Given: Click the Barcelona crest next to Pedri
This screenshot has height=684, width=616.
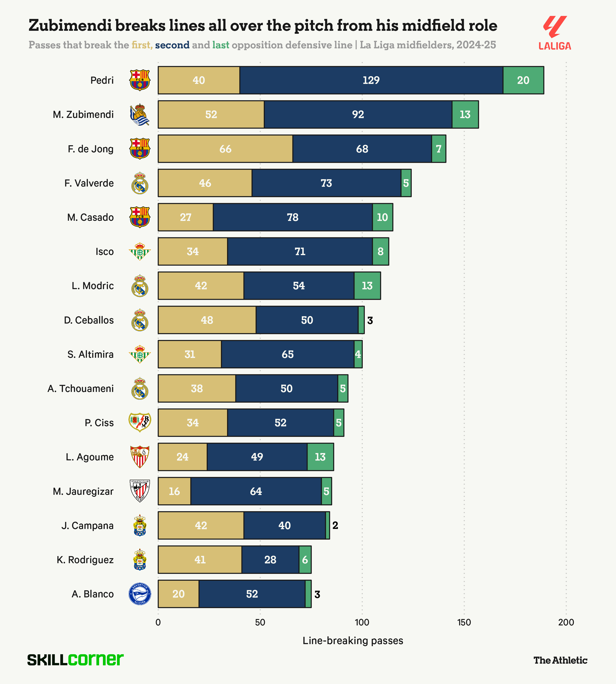Looking at the screenshot, I should click(139, 80).
